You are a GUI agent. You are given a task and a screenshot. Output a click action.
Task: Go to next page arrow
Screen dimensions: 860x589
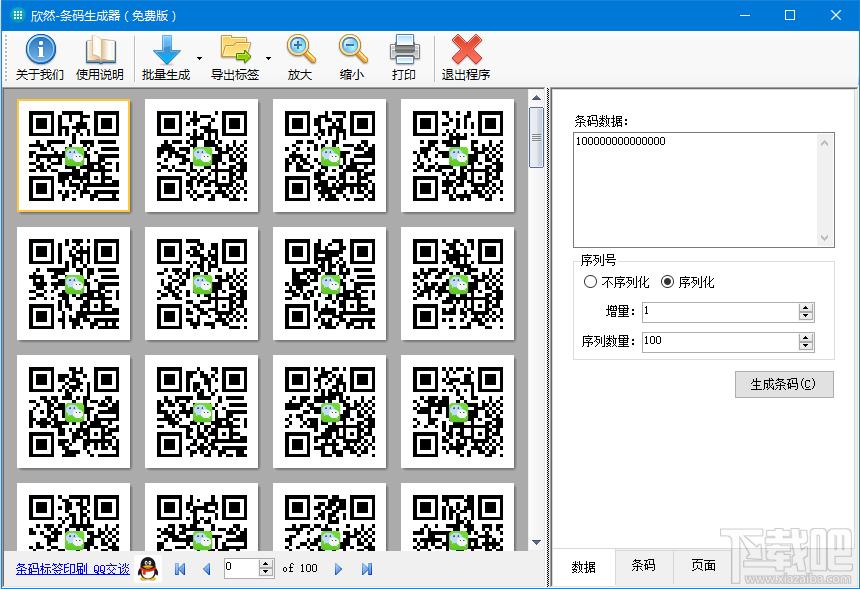[x=338, y=569]
